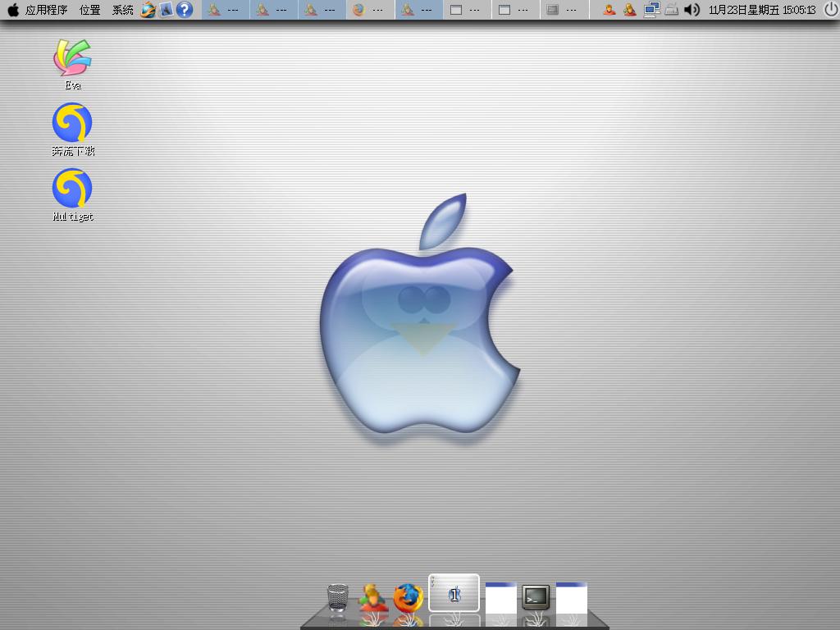
Task: Select the 奔流下载 desktop icon
Action: point(73,129)
